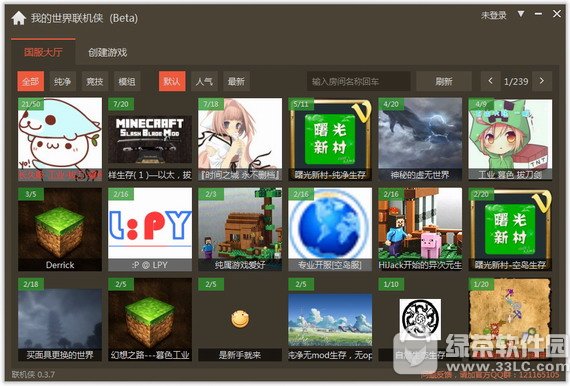Click the 未登录 login status text
570x386 pixels.
click(494, 15)
